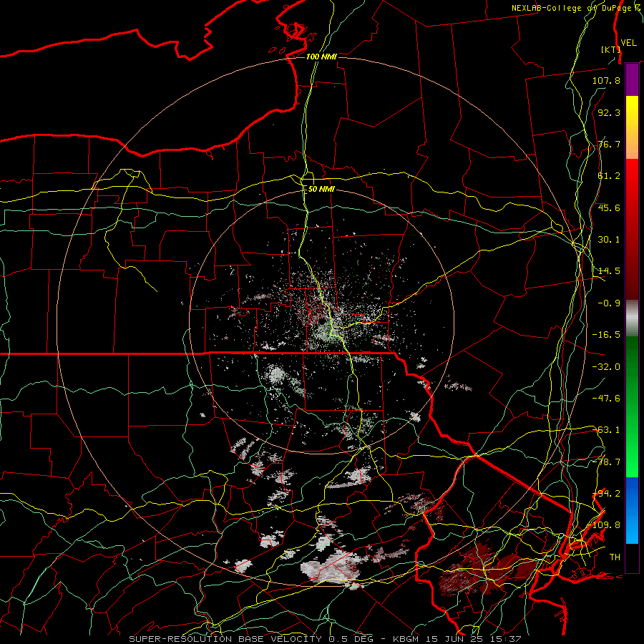This screenshot has width=644, height=644.
Task: Click the -47.6 velocity scale value
Action: (x=606, y=399)
